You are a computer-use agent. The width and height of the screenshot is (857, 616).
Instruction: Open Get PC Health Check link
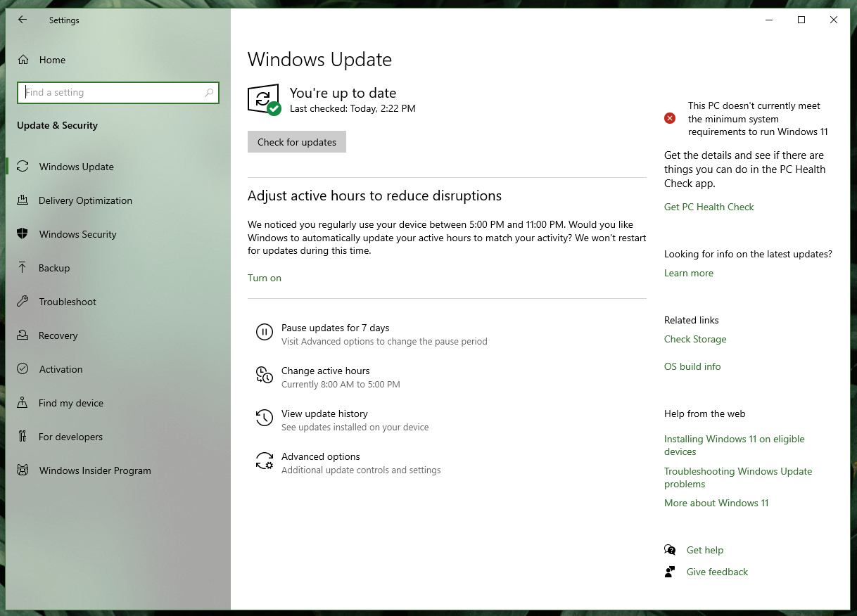pyautogui.click(x=709, y=207)
